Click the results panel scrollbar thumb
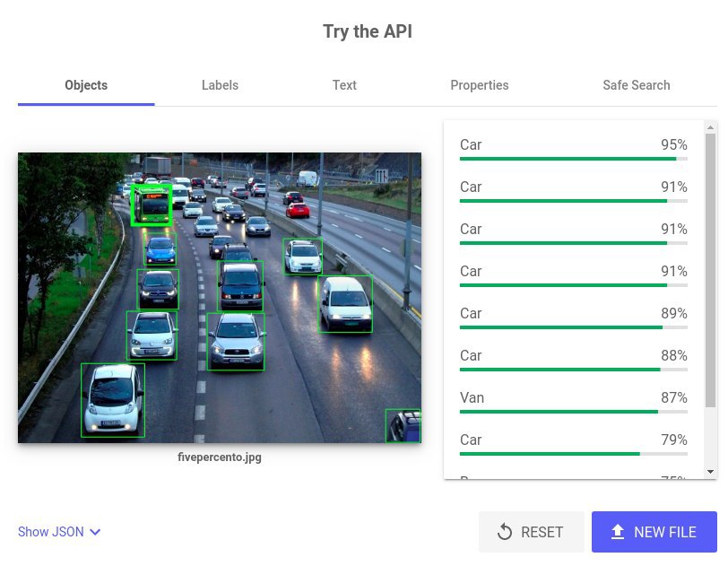Viewport: 728px width, 566px height. point(710,271)
